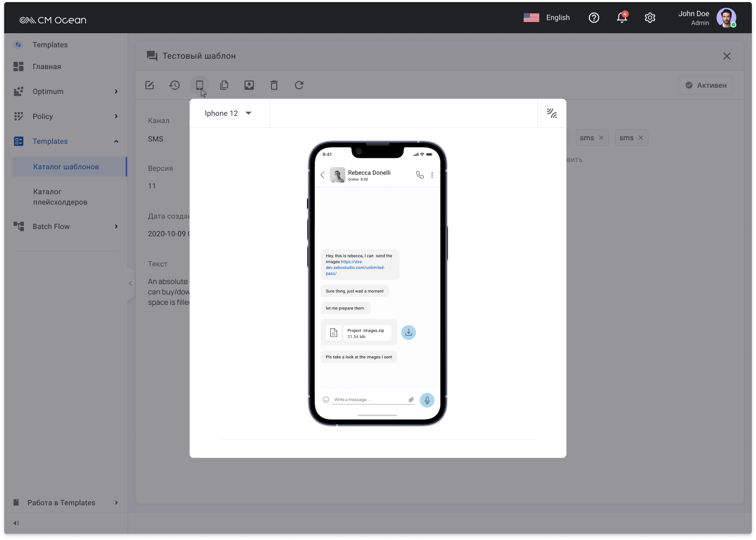Screen dimensions: 756x540
Task: Tap the back arrow in phone chat
Action: [322, 175]
